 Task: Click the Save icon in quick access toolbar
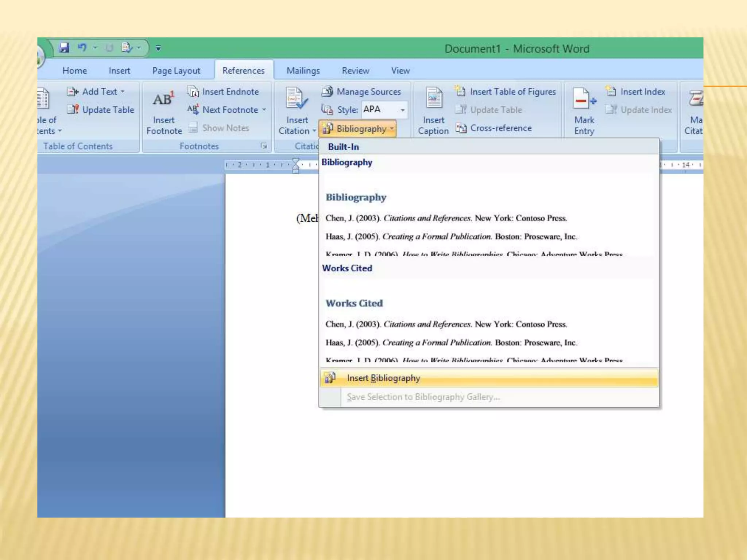(64, 48)
